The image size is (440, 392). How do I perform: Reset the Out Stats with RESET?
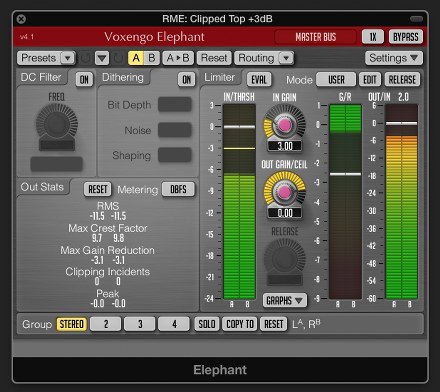[98, 189]
